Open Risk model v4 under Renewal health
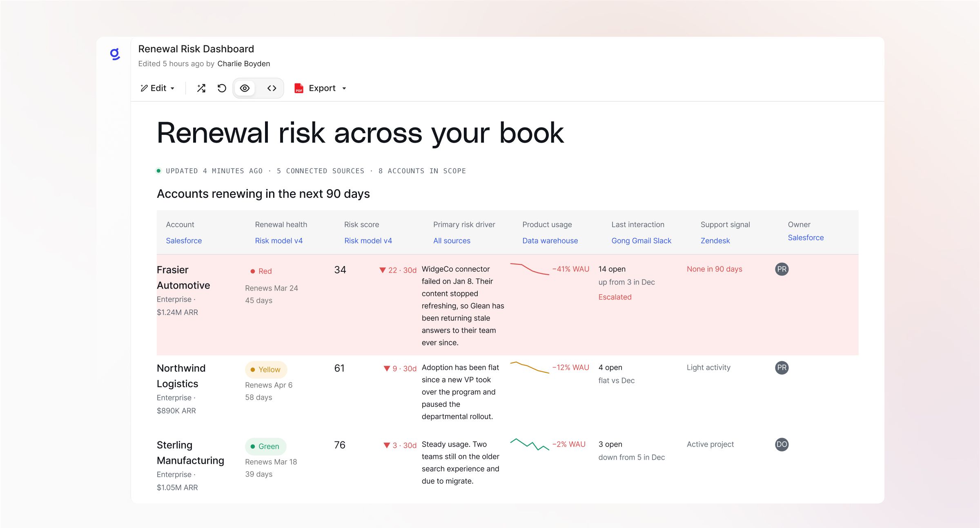This screenshot has width=980, height=528. point(279,241)
